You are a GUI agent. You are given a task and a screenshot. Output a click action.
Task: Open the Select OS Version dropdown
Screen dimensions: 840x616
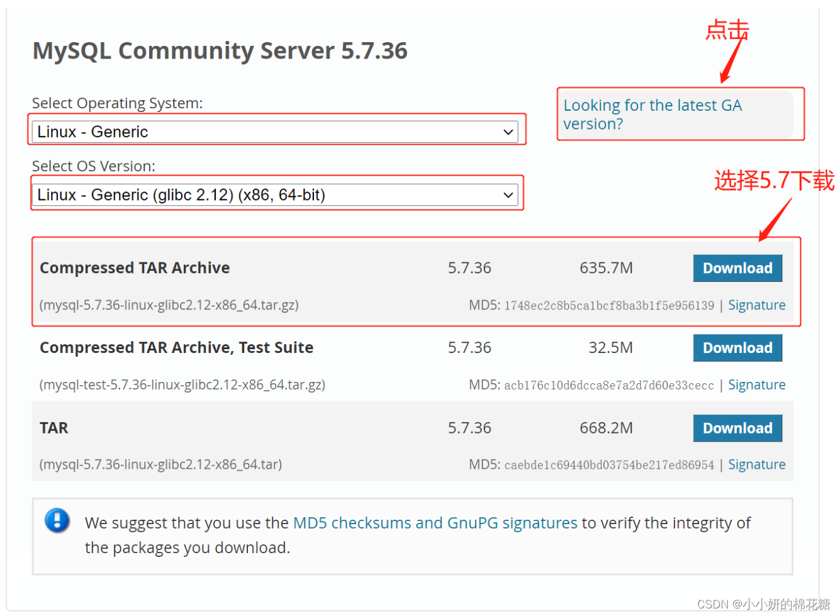click(275, 195)
